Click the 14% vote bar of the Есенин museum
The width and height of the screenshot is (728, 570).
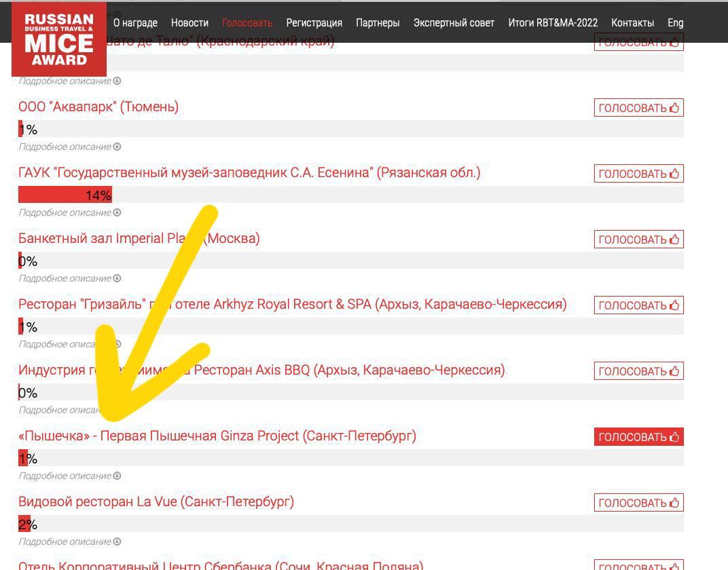[x=351, y=195]
